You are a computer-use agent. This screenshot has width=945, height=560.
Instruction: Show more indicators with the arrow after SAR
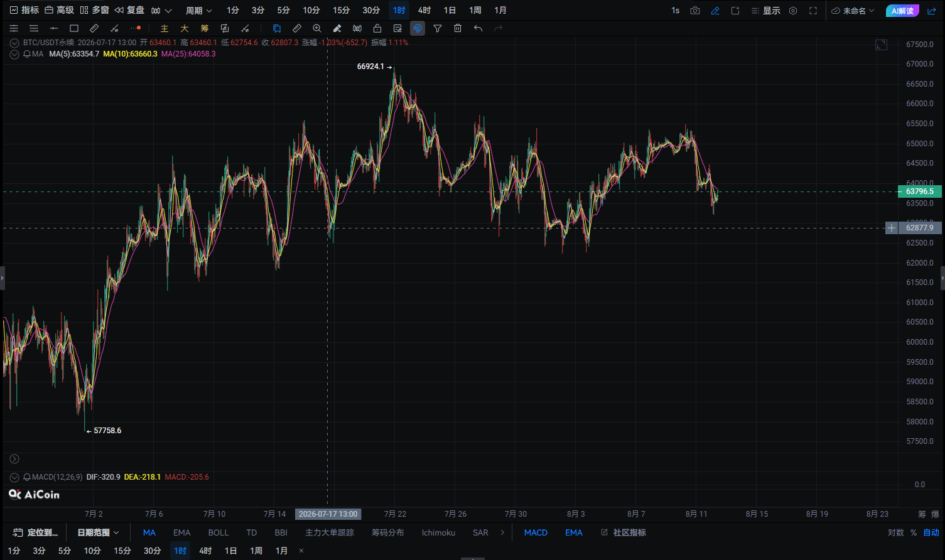[502, 532]
